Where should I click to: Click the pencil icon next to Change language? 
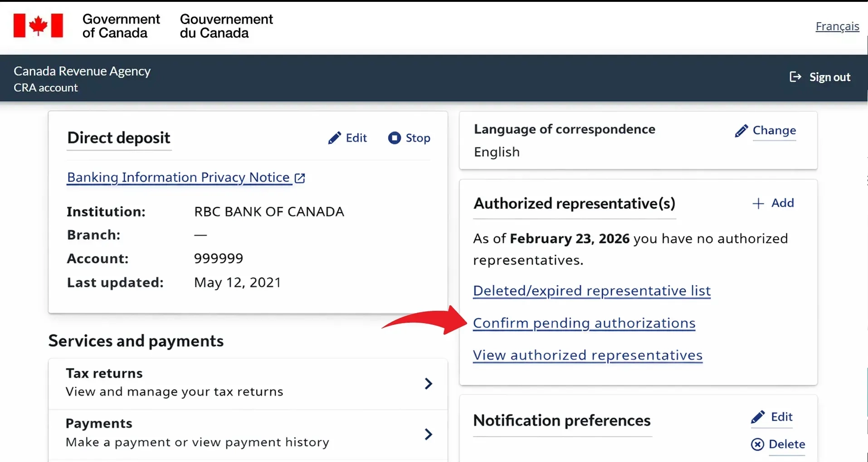(x=741, y=131)
